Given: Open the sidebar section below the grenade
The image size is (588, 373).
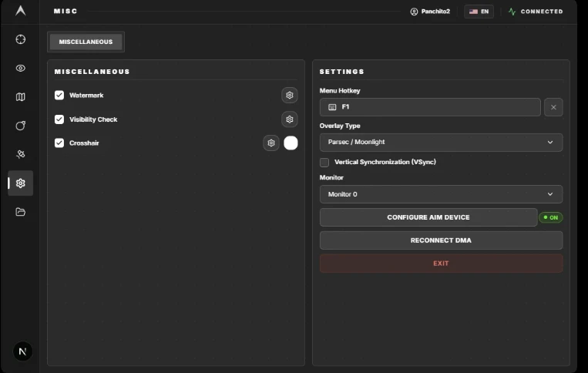Looking at the screenshot, I should 21,154.
